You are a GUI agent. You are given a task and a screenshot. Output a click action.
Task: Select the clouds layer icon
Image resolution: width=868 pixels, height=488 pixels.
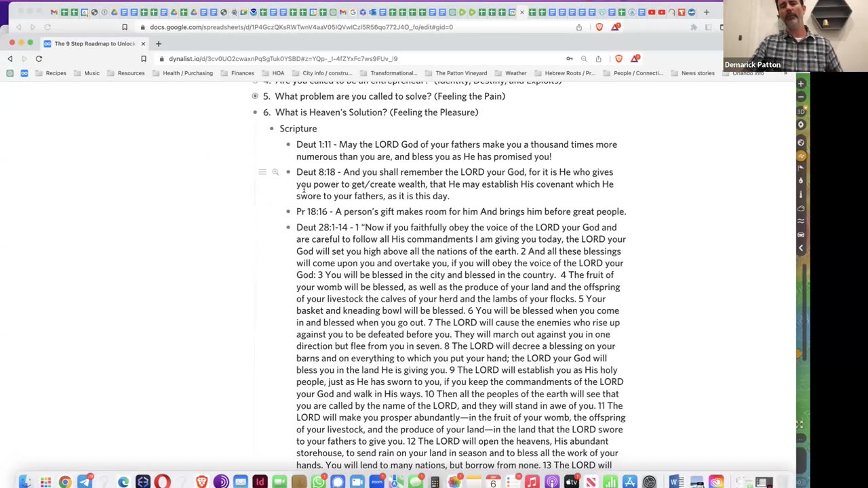[x=801, y=208]
